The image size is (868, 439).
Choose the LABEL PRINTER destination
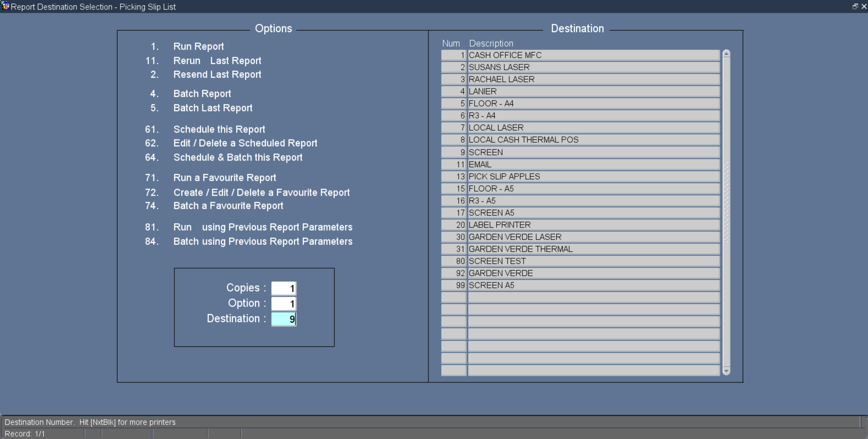pos(593,225)
